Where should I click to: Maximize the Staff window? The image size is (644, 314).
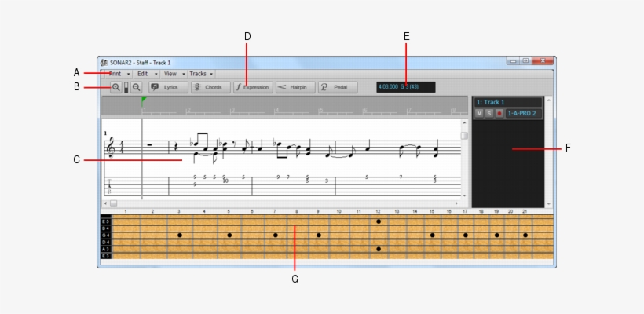(525, 60)
